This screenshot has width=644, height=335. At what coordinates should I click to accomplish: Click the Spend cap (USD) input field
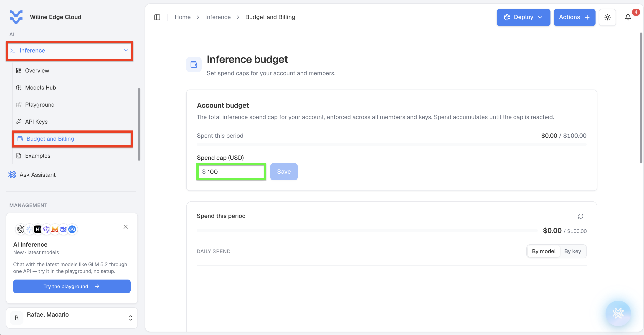click(x=231, y=172)
